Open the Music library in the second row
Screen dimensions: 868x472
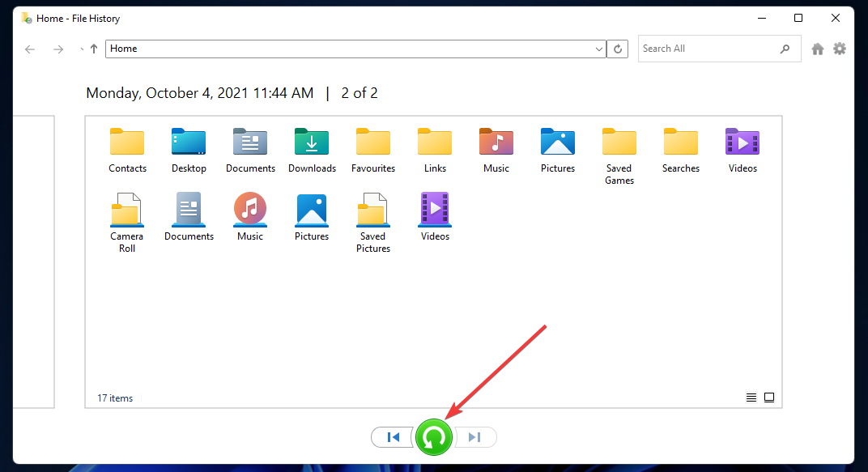tap(250, 217)
